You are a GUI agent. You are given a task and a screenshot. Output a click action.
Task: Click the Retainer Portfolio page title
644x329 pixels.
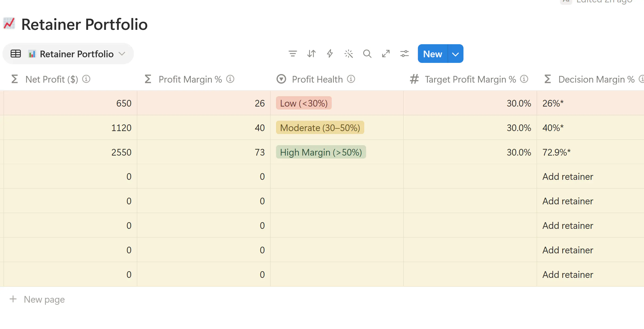[84, 24]
